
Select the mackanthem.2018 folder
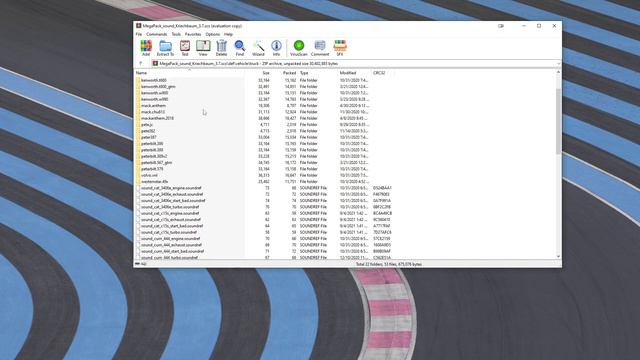pyautogui.click(x=157, y=118)
